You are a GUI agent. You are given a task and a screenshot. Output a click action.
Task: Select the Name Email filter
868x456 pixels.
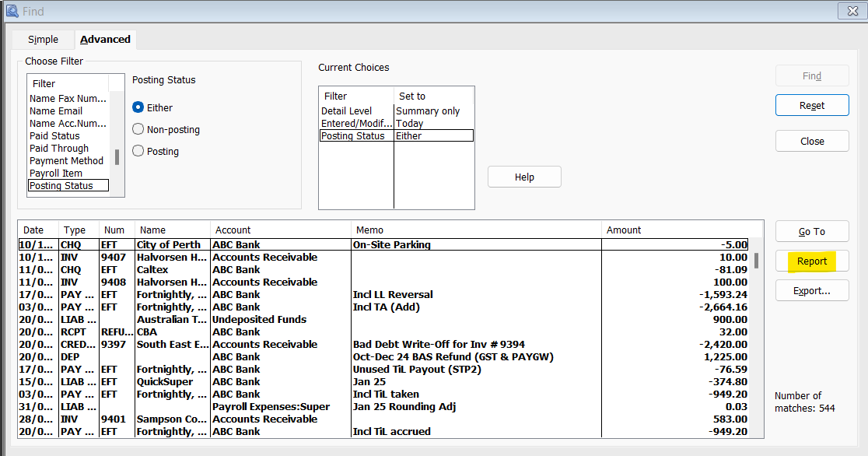[x=68, y=110]
